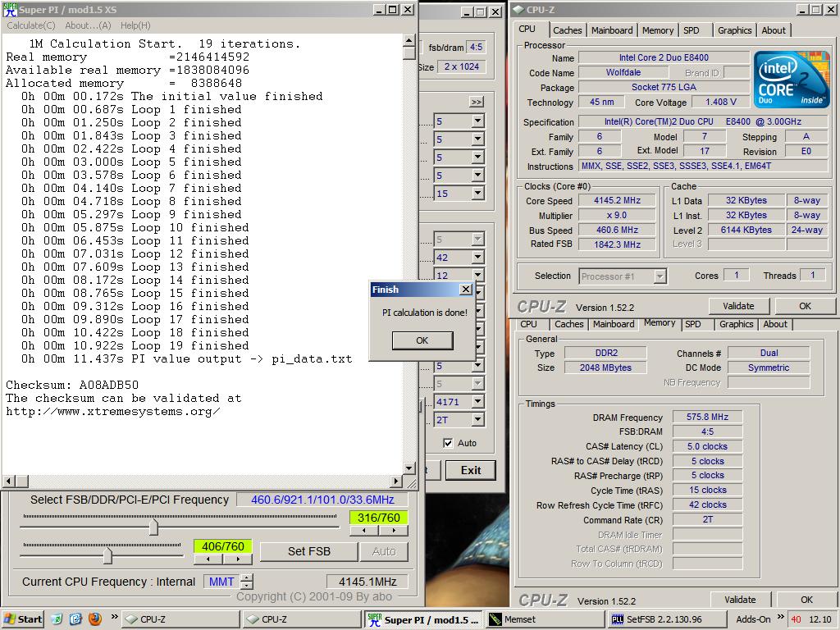Click the MMT spinner up arrow
Image resolution: width=840 pixels, height=630 pixels.
point(246,577)
